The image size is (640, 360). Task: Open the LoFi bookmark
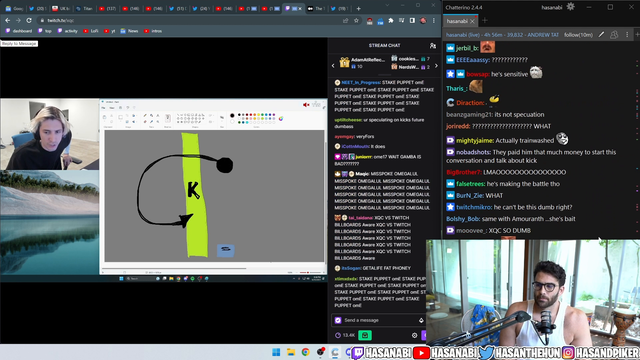point(91,31)
